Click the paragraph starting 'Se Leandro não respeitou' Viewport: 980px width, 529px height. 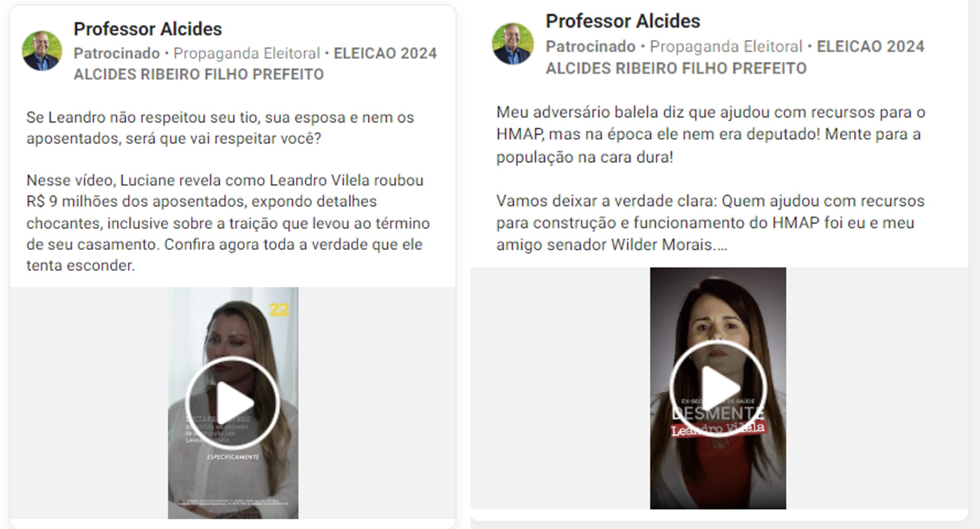pyautogui.click(x=220, y=128)
